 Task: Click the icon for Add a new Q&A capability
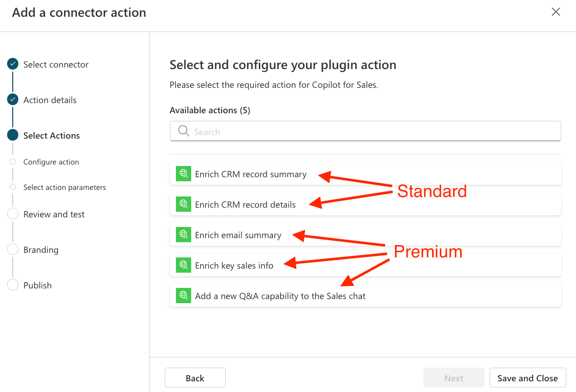[184, 296]
